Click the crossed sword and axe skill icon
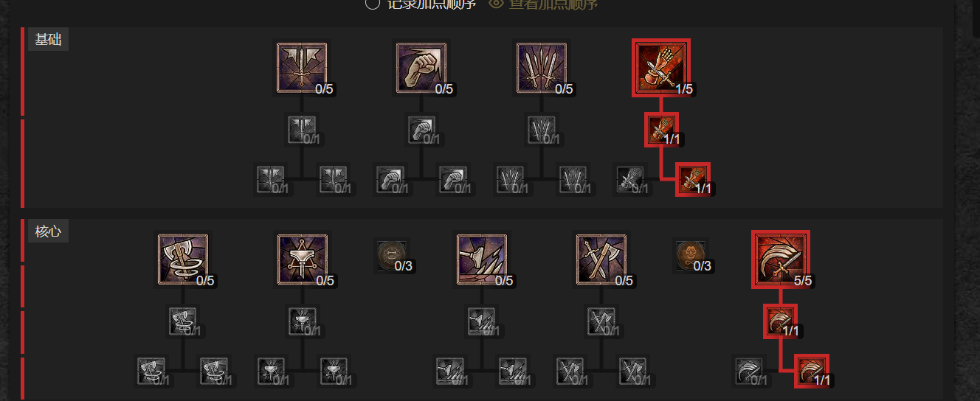 point(601,259)
